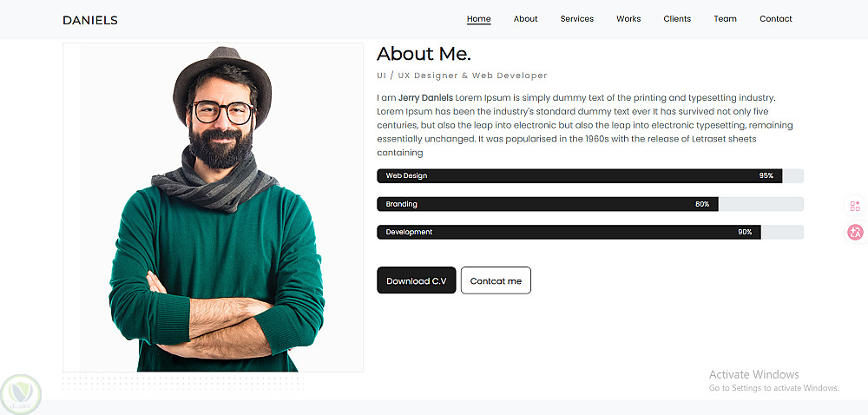Go to the About section
The height and width of the screenshot is (415, 868).
pos(525,19)
